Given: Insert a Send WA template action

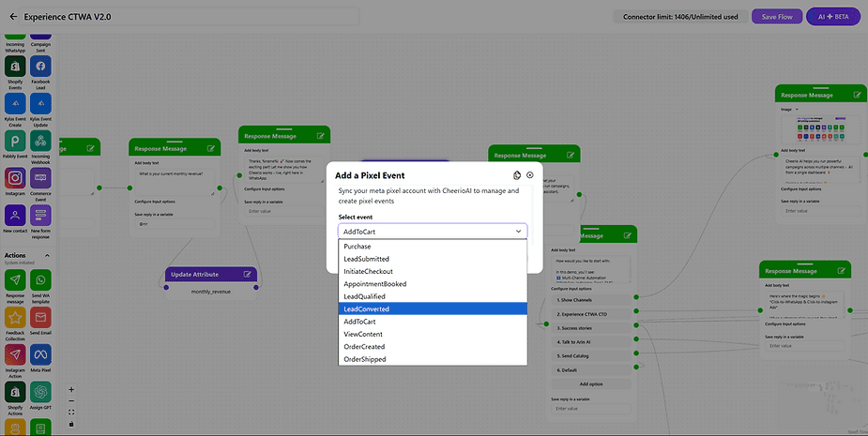Looking at the screenshot, I should pyautogui.click(x=40, y=280).
